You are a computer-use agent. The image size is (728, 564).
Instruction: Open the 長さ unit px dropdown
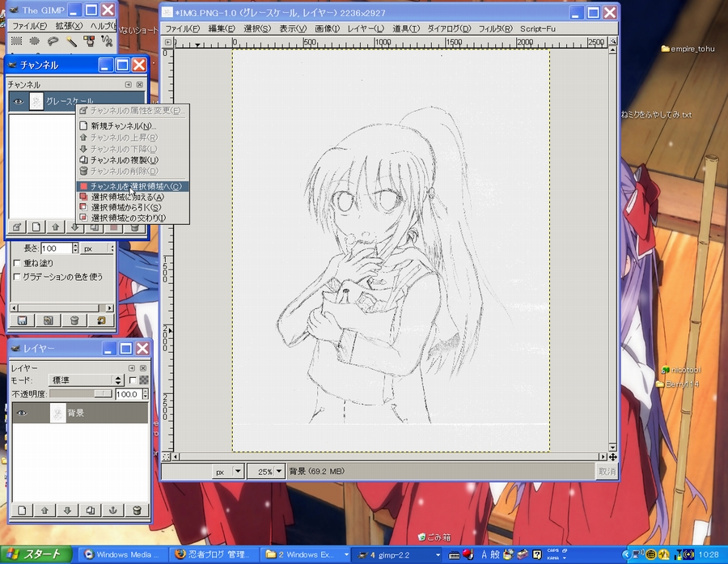(x=98, y=248)
